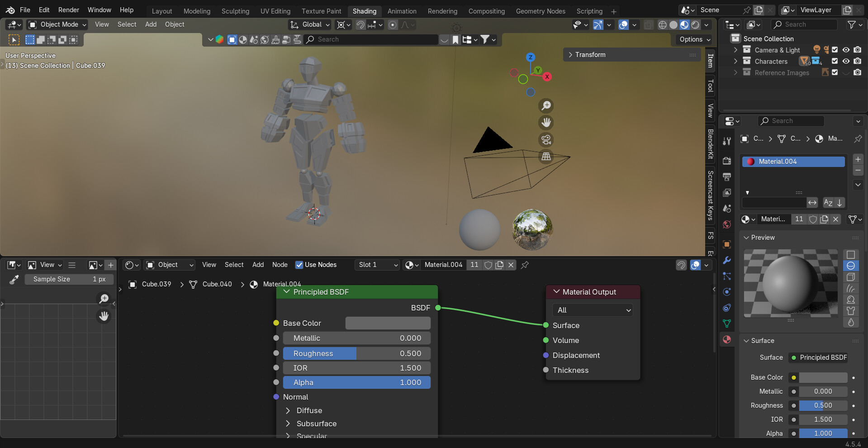The height and width of the screenshot is (448, 868).
Task: Open the Object Mode dropdown
Action: pyautogui.click(x=57, y=24)
